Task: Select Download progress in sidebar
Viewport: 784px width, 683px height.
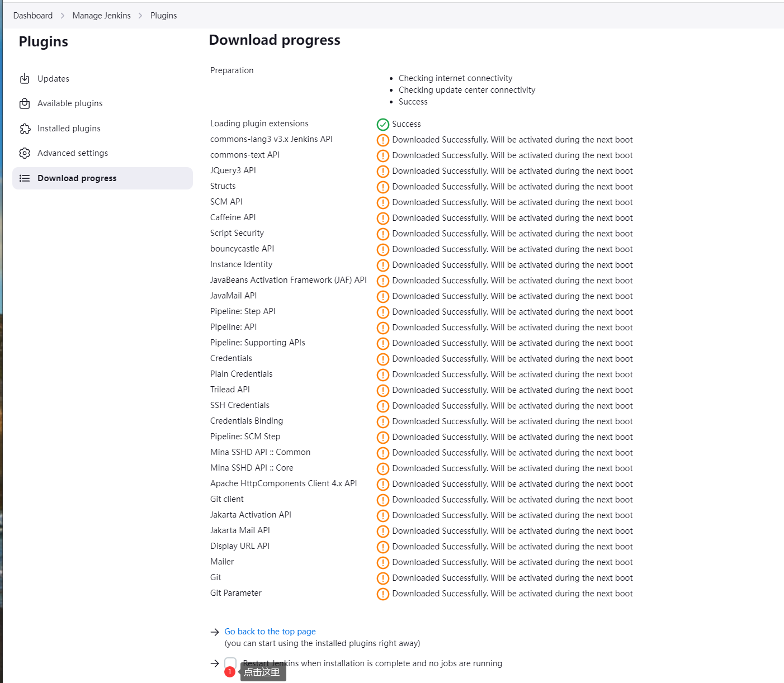Action: pyautogui.click(x=102, y=178)
